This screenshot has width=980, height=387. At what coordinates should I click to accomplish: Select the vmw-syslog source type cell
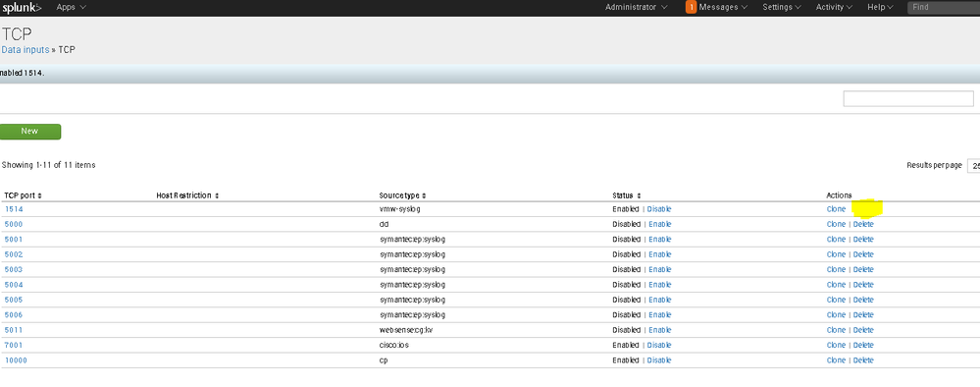(400, 209)
